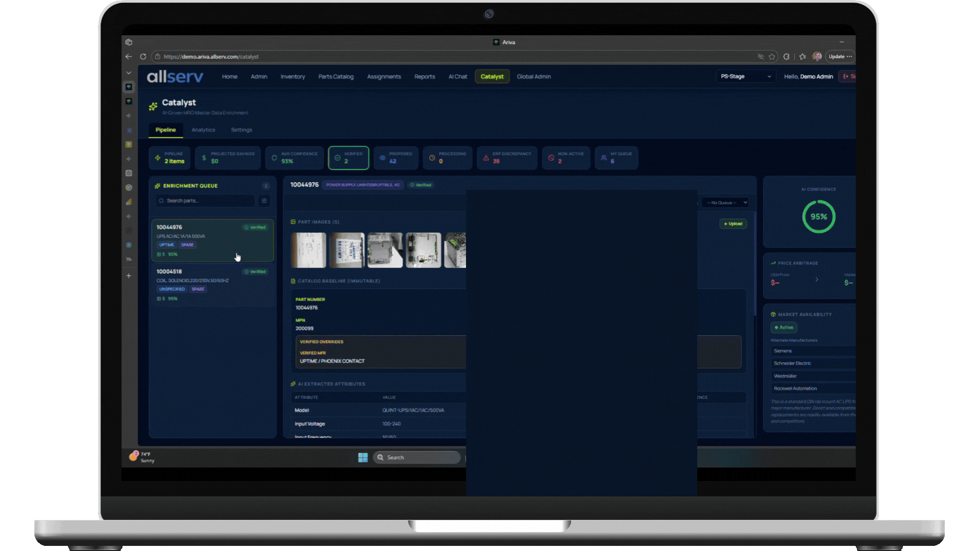
Task: Filter by the Proposed 42 stat card
Action: pyautogui.click(x=396, y=158)
